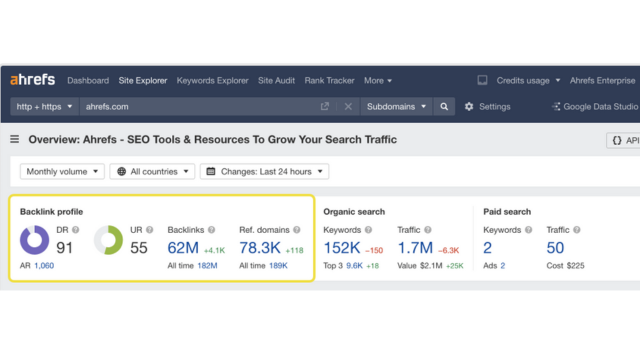Open the external link icon beside ahrefs.com

[324, 107]
